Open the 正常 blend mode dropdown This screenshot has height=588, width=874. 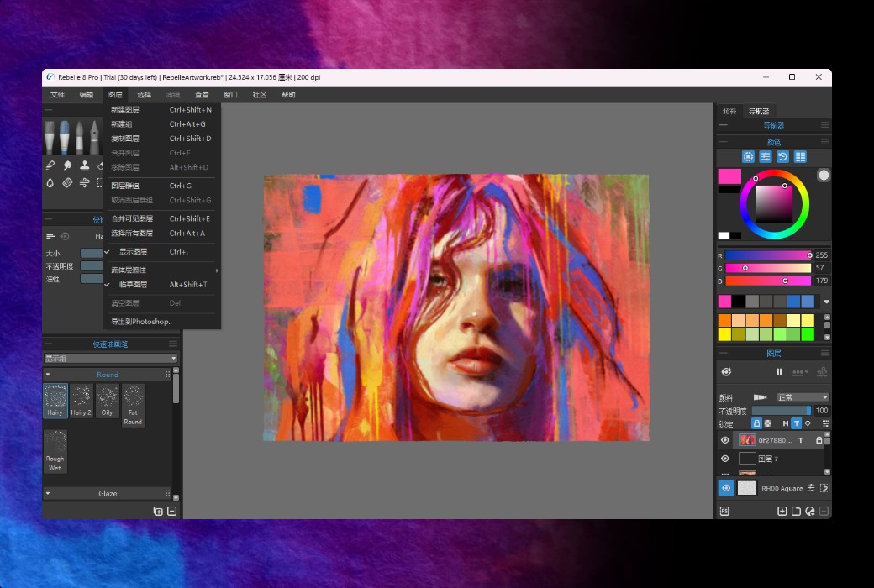pyautogui.click(x=802, y=397)
